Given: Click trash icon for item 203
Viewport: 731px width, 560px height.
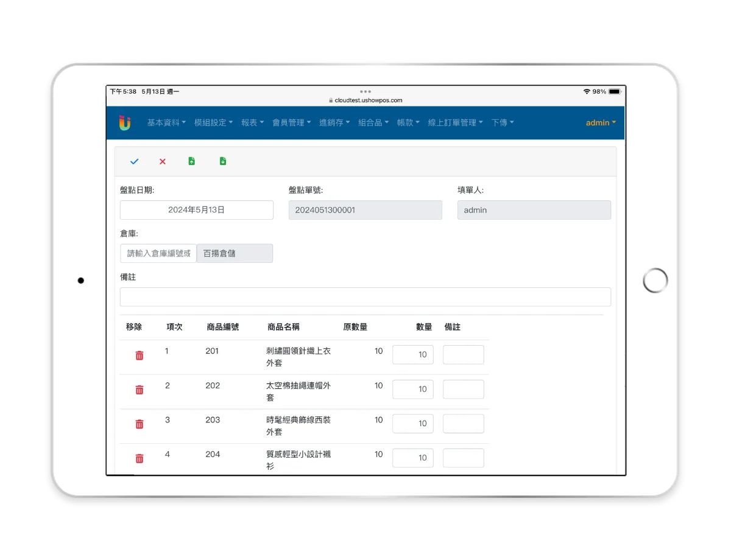Looking at the screenshot, I should pos(139,424).
